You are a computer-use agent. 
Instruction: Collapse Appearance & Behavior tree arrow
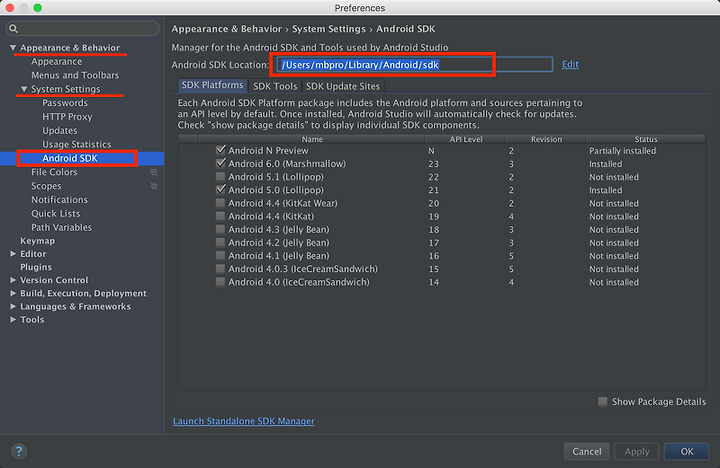[x=13, y=48]
